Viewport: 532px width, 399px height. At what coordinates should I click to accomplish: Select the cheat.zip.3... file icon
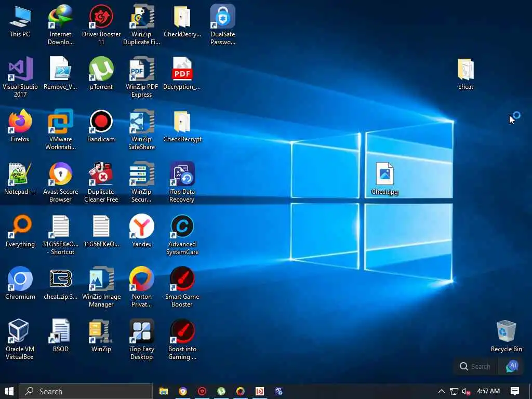[x=60, y=278]
